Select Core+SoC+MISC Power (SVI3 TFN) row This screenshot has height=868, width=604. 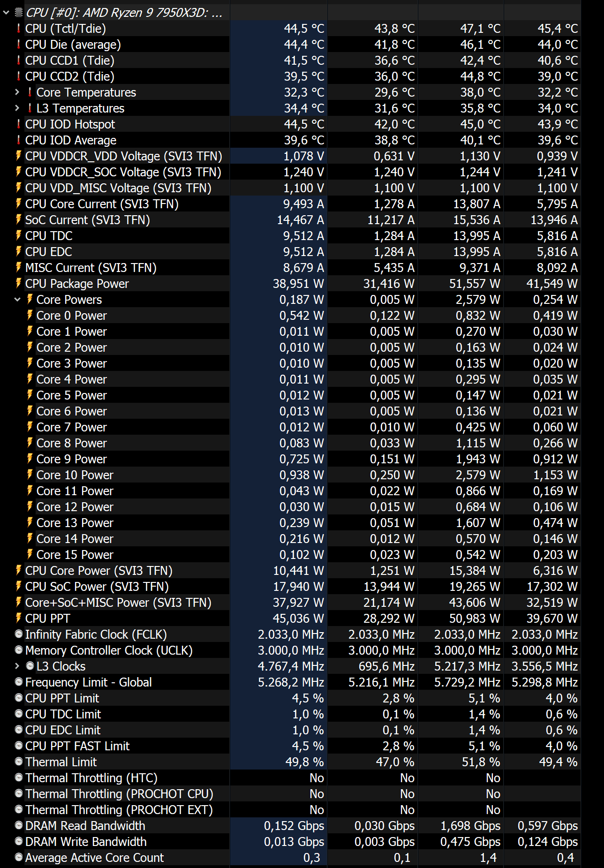[290, 603]
